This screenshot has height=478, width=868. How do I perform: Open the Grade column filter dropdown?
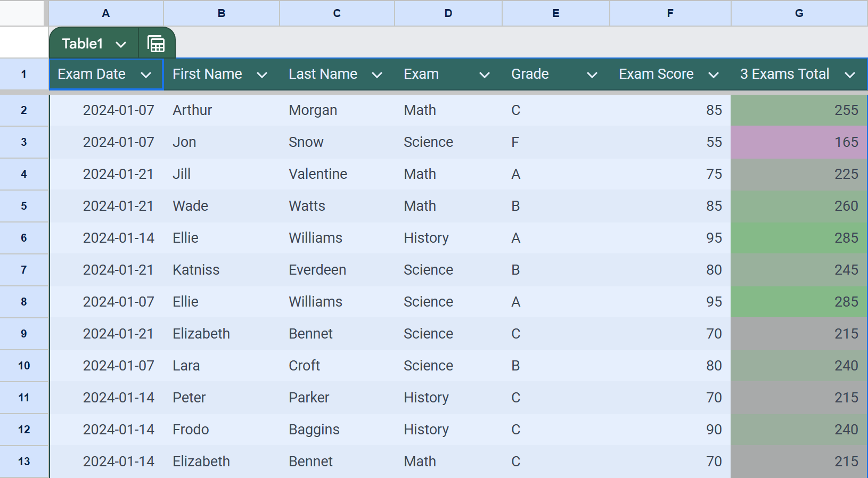592,75
